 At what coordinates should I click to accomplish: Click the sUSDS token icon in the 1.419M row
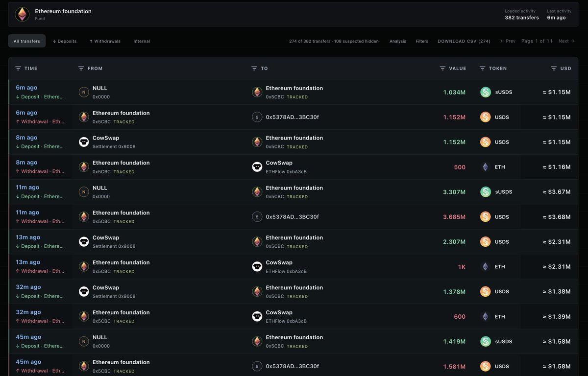[486, 341]
